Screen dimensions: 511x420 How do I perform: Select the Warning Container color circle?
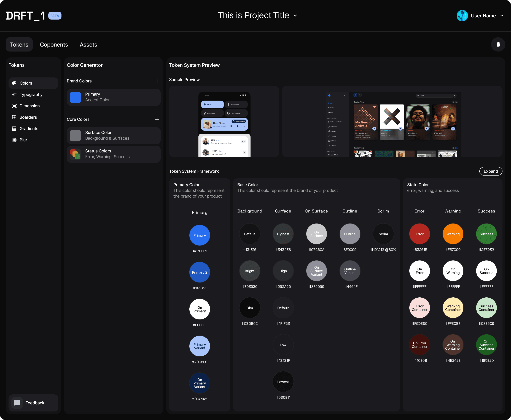pyautogui.click(x=453, y=308)
